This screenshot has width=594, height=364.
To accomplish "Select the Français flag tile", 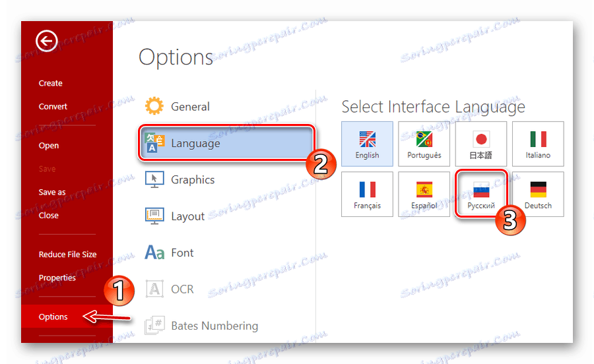I will click(x=367, y=194).
